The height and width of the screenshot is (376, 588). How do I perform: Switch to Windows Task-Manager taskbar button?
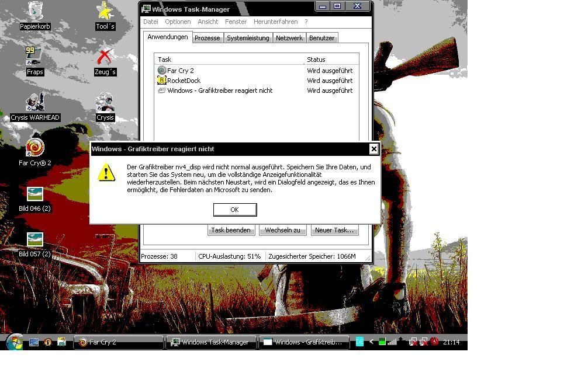click(x=212, y=342)
